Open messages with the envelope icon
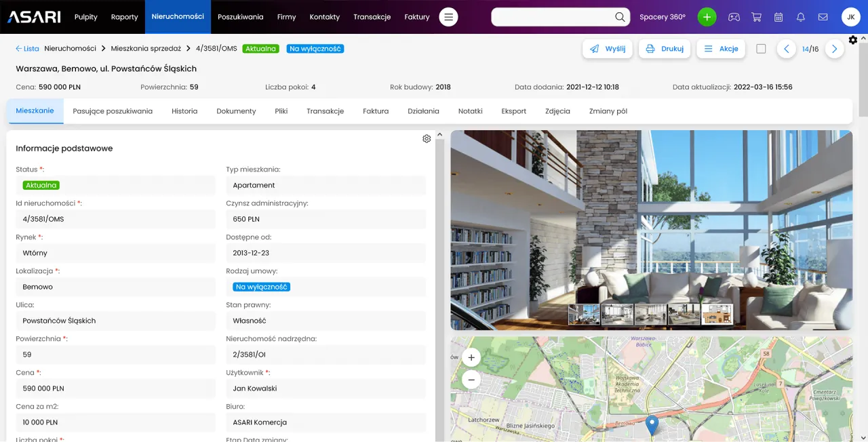 coord(823,17)
